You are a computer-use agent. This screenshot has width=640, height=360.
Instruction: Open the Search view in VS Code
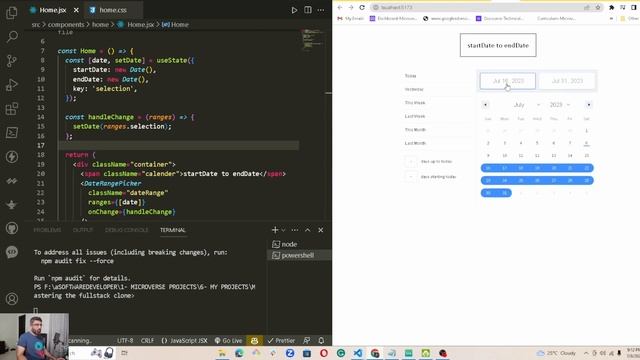pyautogui.click(x=12, y=37)
